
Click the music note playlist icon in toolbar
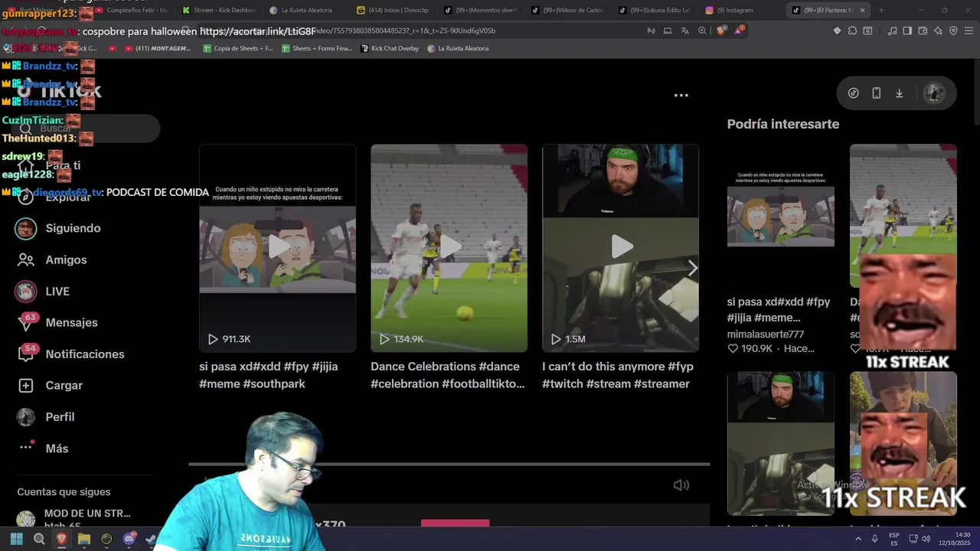click(892, 31)
